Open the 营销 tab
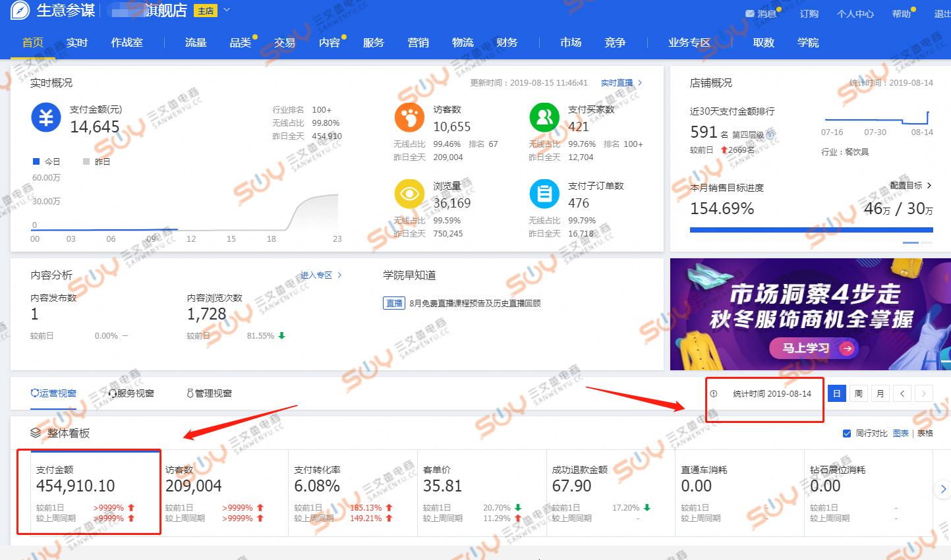 click(418, 42)
